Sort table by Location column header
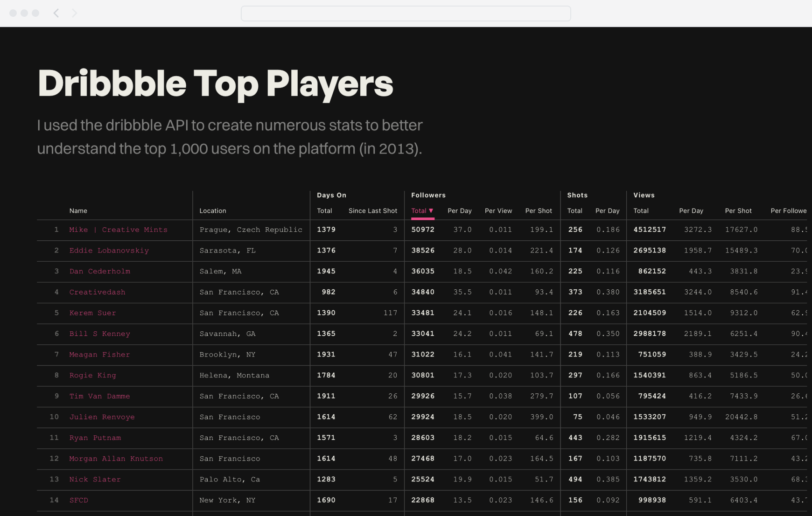This screenshot has width=812, height=516. click(x=213, y=211)
